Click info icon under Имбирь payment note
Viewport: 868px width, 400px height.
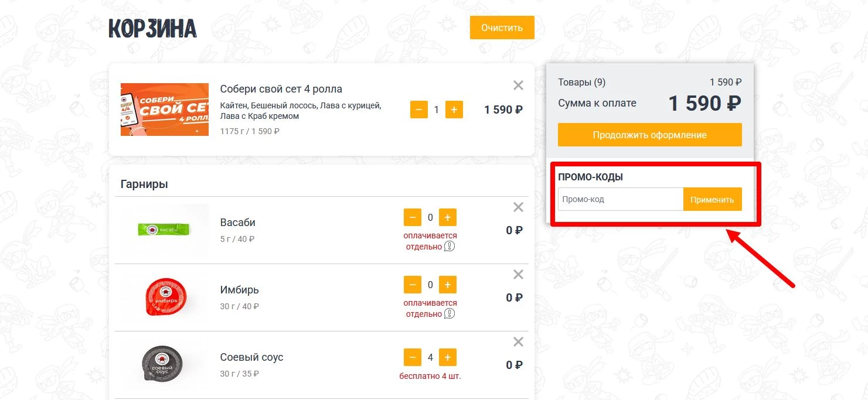point(450,314)
